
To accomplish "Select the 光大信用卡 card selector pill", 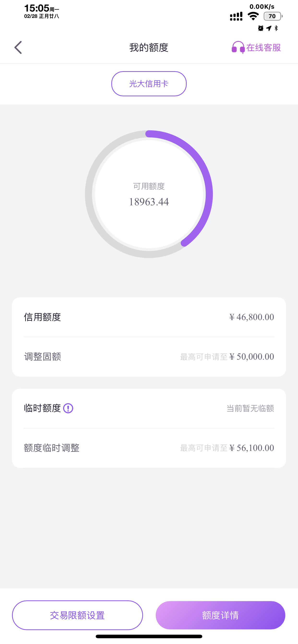I will (149, 84).
